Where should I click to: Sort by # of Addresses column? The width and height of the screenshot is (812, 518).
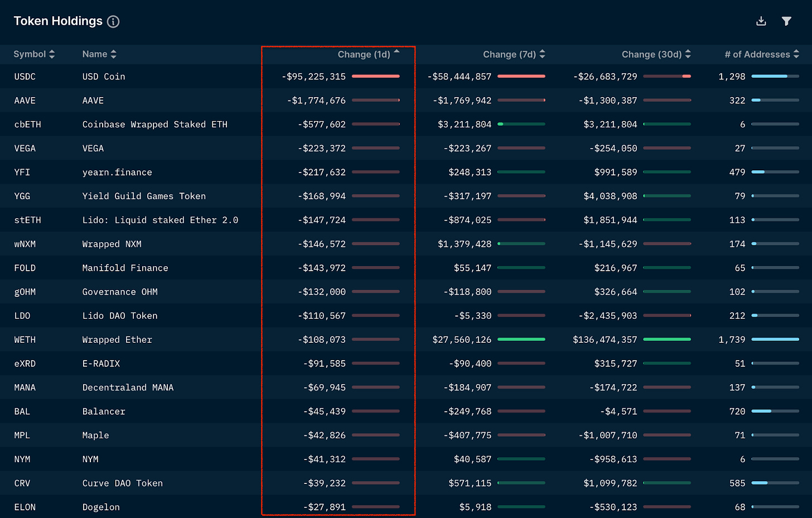762,54
